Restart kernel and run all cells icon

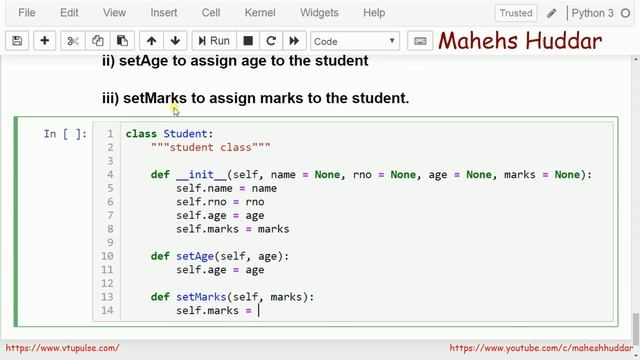pos(294,41)
